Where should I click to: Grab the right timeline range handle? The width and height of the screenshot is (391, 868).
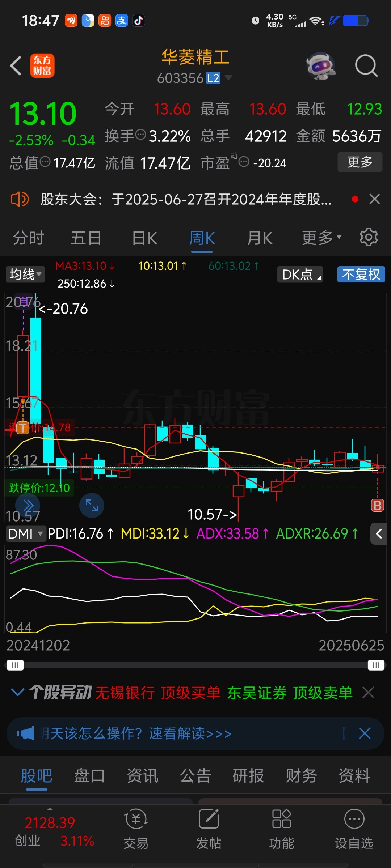(x=376, y=665)
